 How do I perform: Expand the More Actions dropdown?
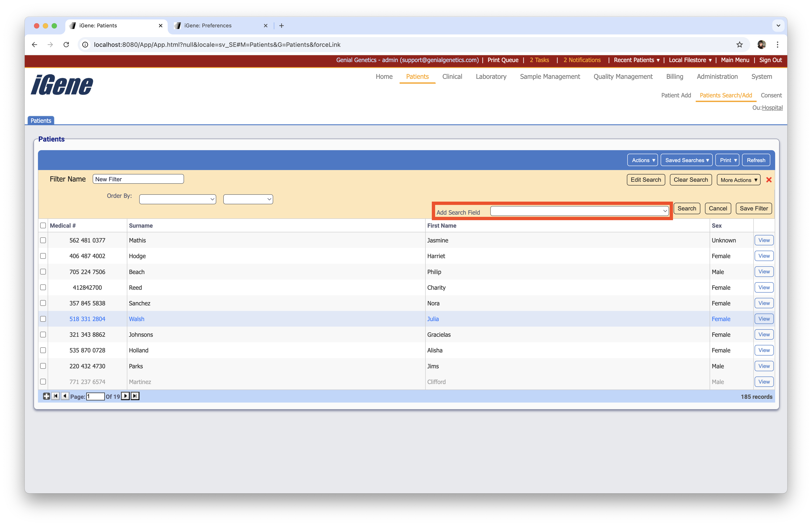(x=738, y=180)
